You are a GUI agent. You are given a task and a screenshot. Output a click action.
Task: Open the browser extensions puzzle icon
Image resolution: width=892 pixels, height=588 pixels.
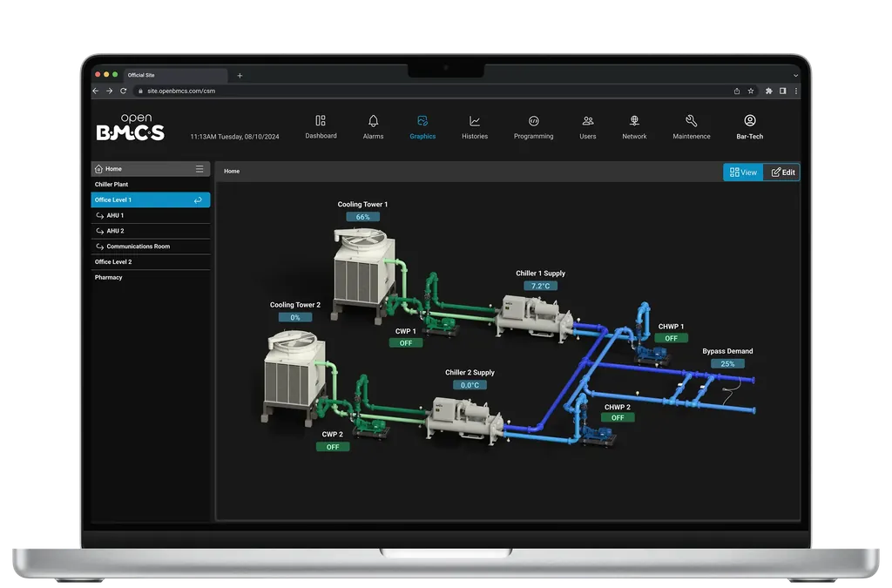point(768,91)
